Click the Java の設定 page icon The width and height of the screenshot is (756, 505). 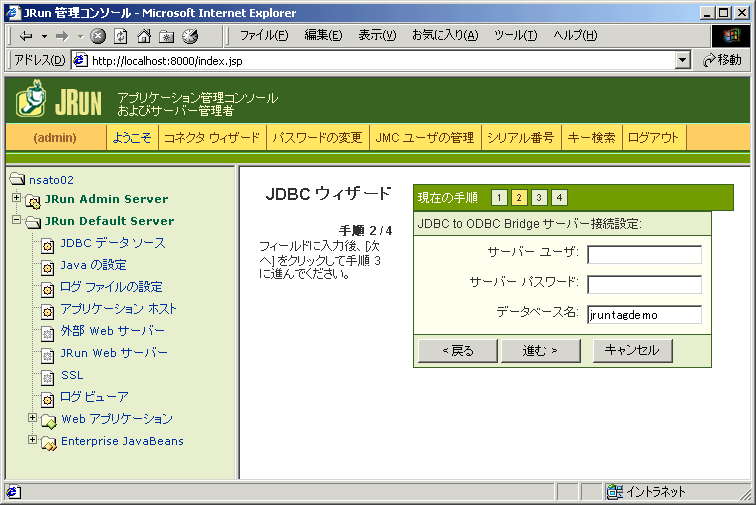point(47,268)
